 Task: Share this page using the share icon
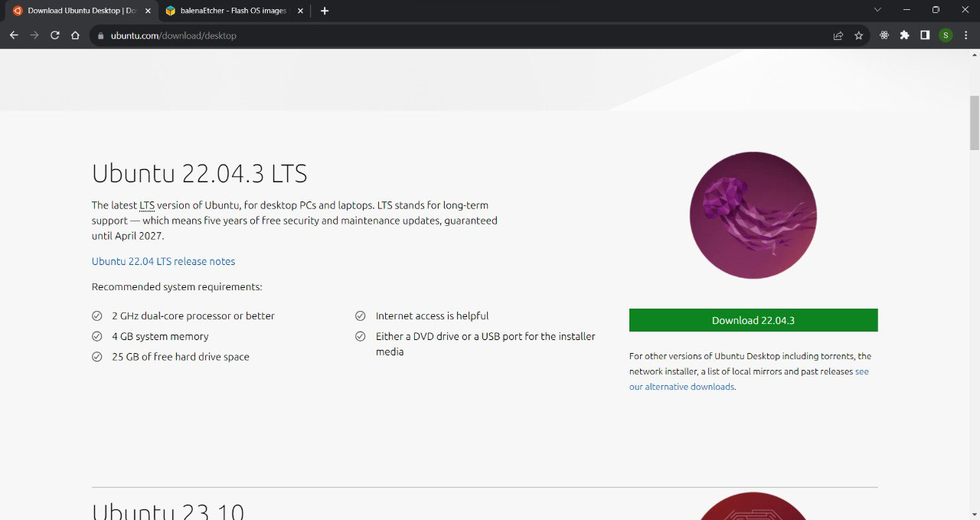[x=838, y=35]
